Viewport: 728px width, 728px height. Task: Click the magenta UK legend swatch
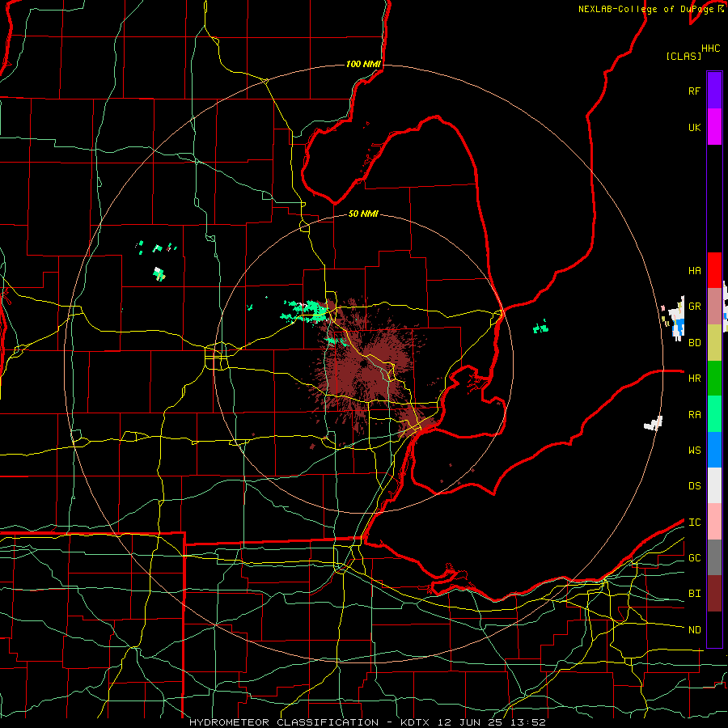click(x=714, y=127)
